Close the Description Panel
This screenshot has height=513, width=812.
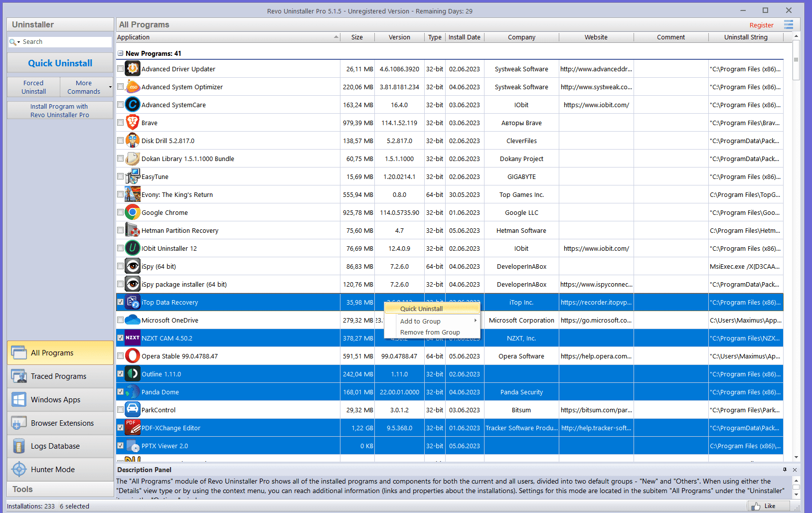795,470
